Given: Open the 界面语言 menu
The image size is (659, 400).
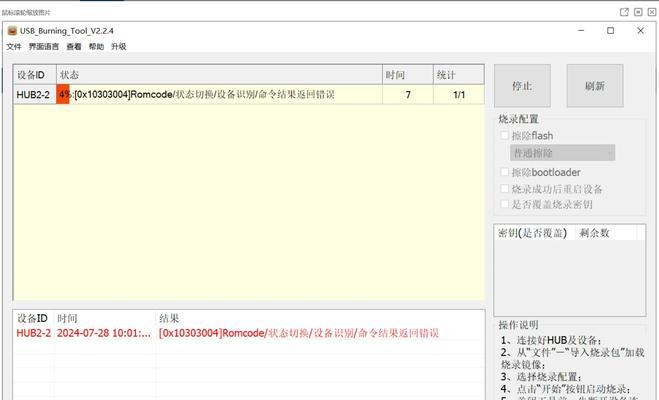Looking at the screenshot, I should (x=44, y=46).
